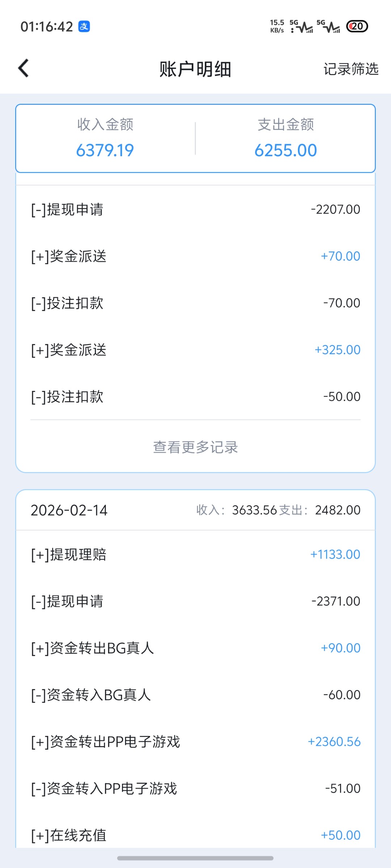Expand 查看更多记录 to view more records
Screen dimensions: 391x868
coord(195,447)
